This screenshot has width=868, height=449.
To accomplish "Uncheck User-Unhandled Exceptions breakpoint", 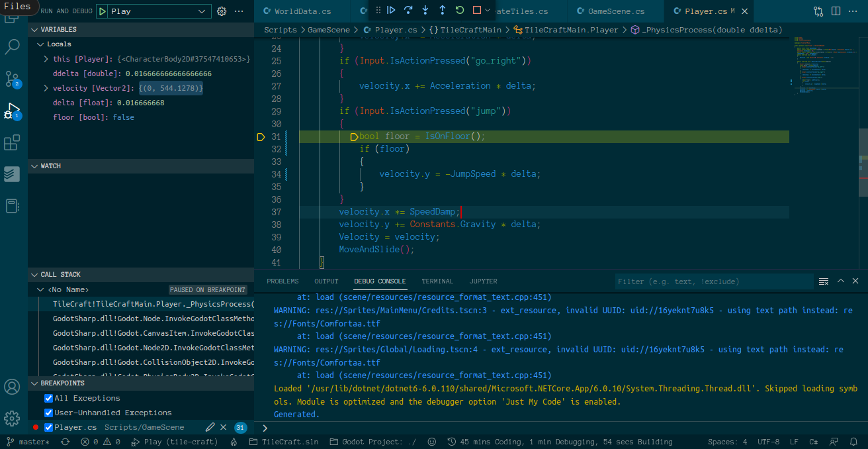I will pyautogui.click(x=48, y=413).
